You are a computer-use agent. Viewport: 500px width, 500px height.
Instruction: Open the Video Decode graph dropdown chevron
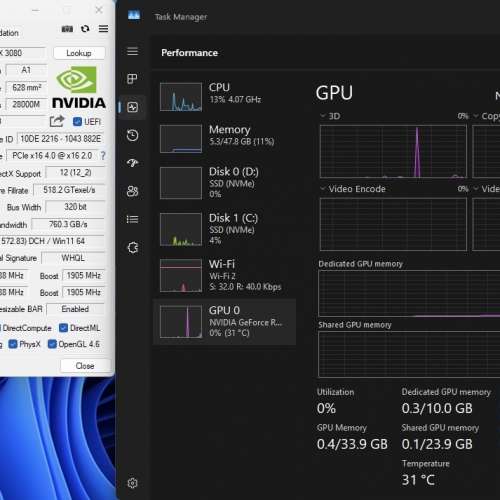476,189
